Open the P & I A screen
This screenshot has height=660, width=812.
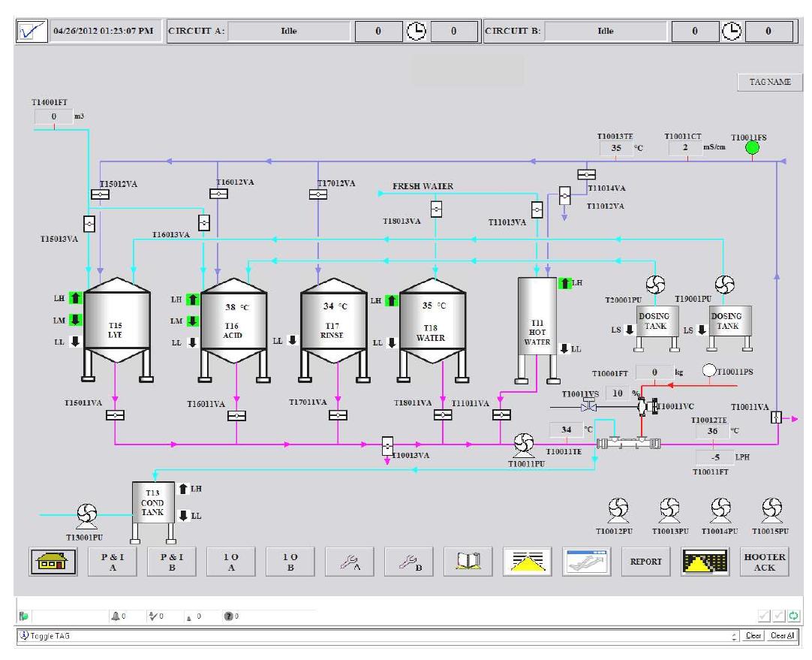click(113, 562)
